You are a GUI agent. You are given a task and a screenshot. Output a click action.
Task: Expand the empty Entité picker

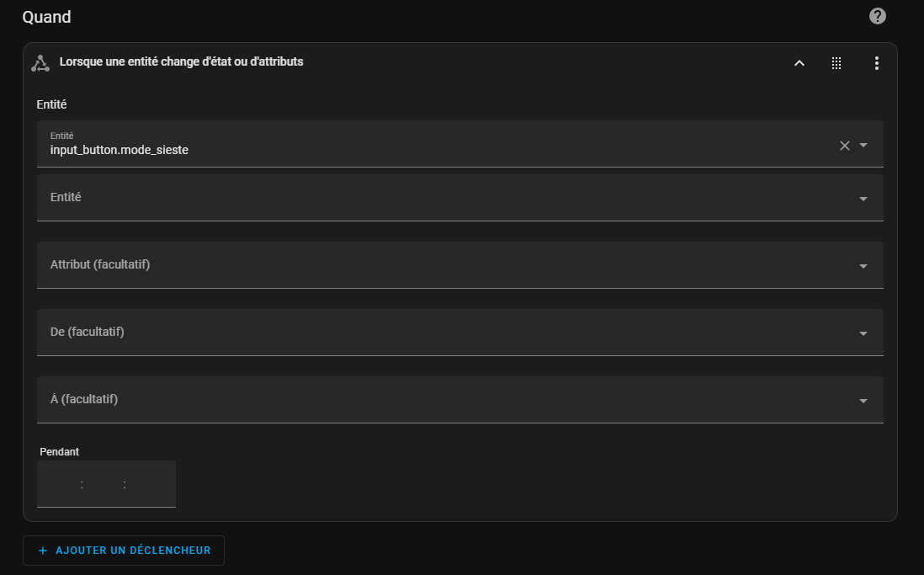pyautogui.click(x=459, y=198)
